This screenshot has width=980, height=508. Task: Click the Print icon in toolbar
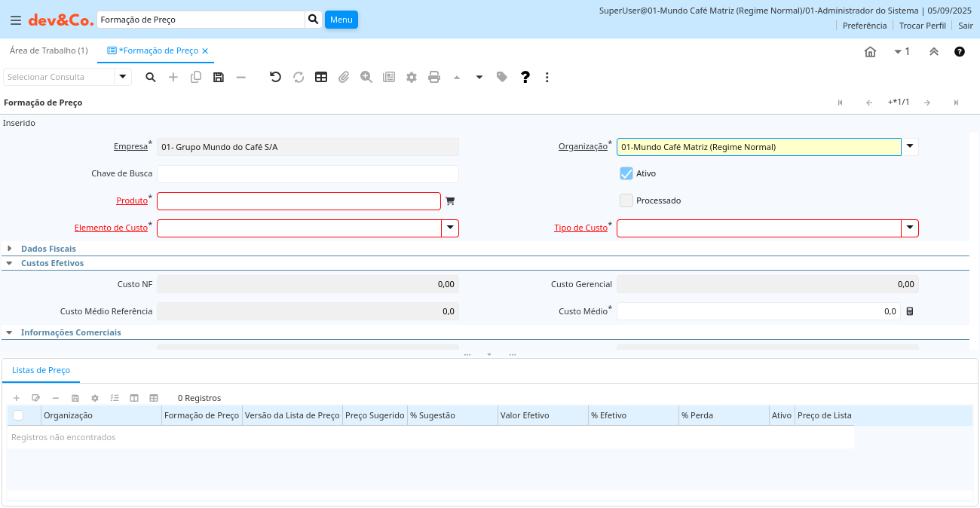pos(434,77)
